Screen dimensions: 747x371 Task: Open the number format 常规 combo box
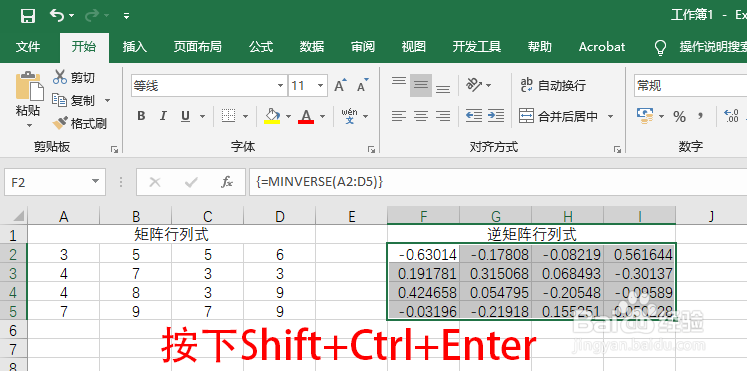[x=690, y=86]
